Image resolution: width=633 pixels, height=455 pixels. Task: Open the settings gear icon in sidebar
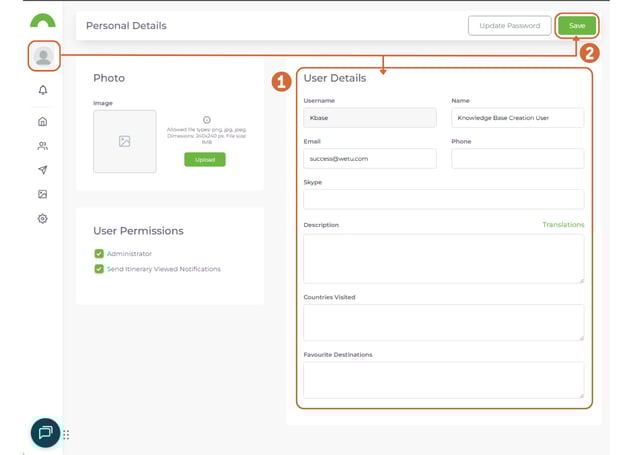pos(42,218)
